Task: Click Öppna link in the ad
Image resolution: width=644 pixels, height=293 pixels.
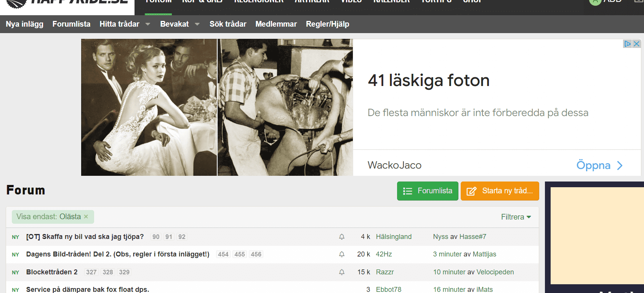Action: tap(599, 165)
